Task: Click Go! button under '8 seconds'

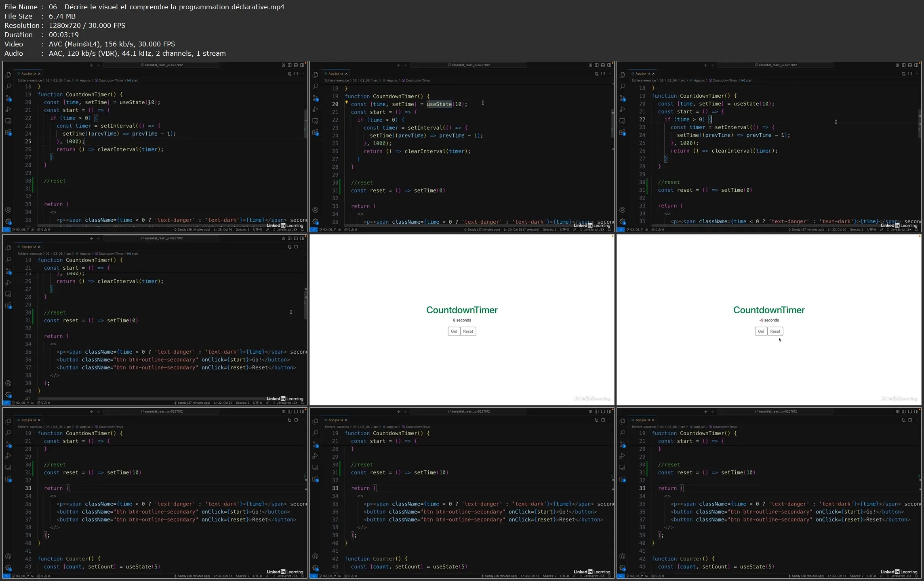Action: (x=454, y=331)
